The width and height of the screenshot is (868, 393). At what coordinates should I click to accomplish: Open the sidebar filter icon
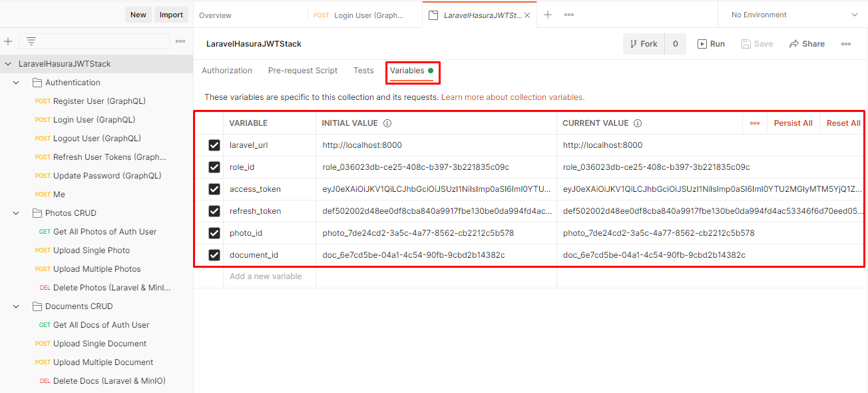coord(31,41)
